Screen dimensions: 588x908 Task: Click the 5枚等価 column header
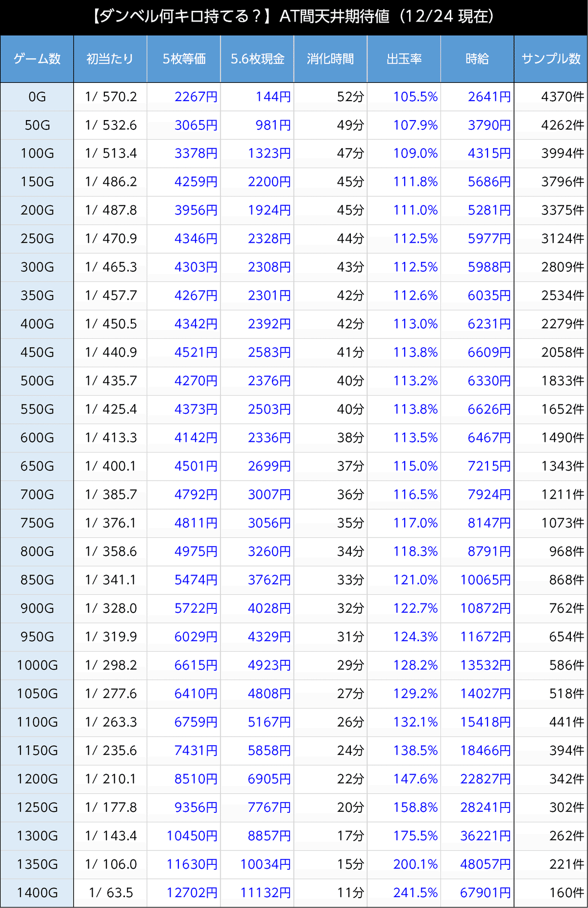pyautogui.click(x=184, y=59)
